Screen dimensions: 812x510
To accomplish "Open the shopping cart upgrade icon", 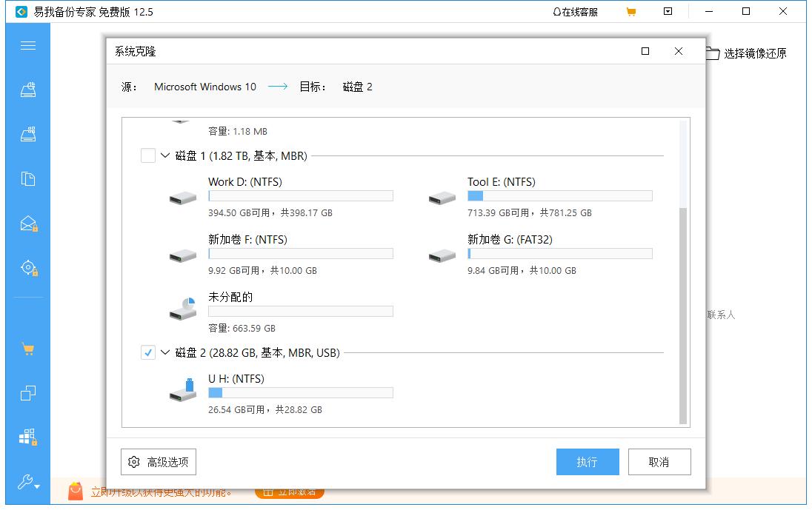I will pos(27,348).
